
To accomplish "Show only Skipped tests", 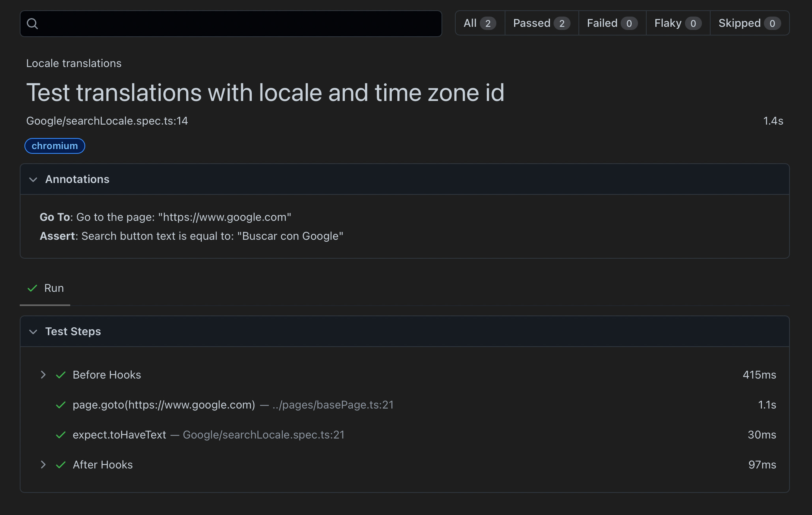I will (749, 23).
